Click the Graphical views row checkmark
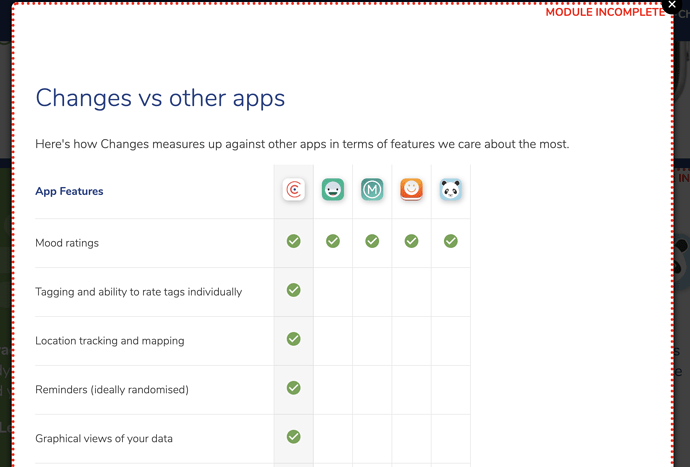This screenshot has height=467, width=690. pyautogui.click(x=294, y=437)
